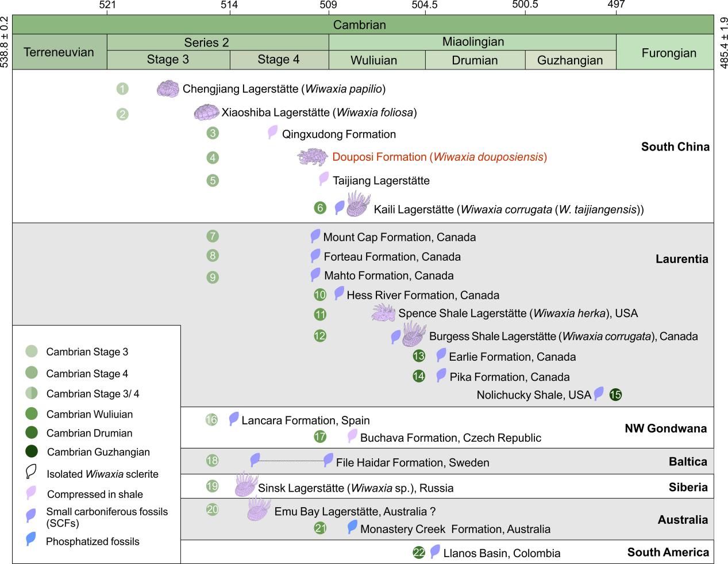Select the Emu Bay Wiwaxia illustration
Viewport: 728px width, 564px height.
[259, 509]
